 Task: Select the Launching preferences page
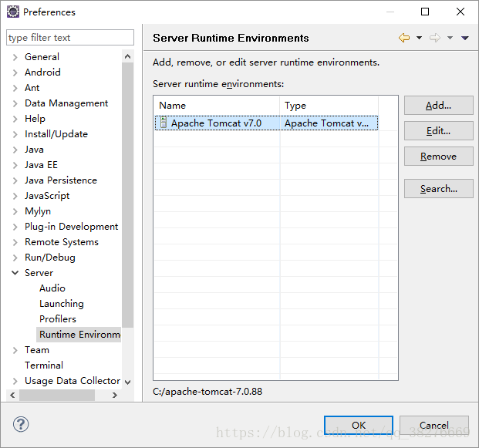click(62, 304)
